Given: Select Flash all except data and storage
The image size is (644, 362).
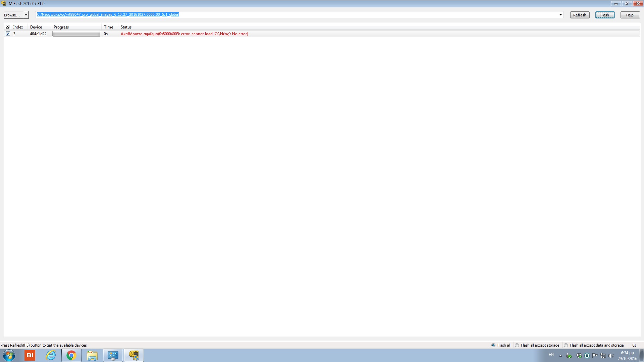Looking at the screenshot, I should pyautogui.click(x=566, y=345).
